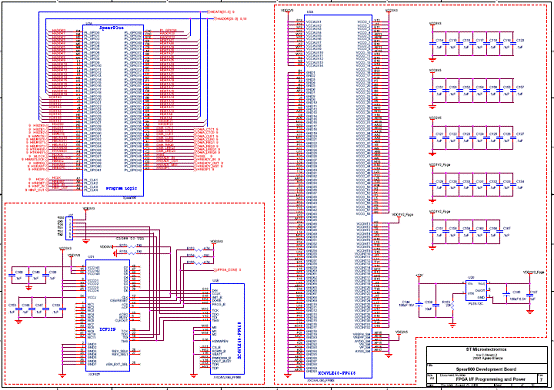Select the top row of decoupling capacitors
554x390 pixels.
[472, 43]
